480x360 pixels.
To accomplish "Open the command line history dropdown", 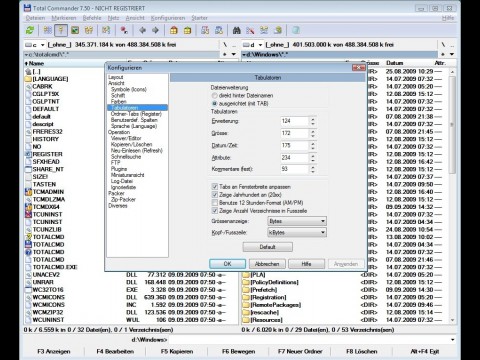I will (452, 340).
